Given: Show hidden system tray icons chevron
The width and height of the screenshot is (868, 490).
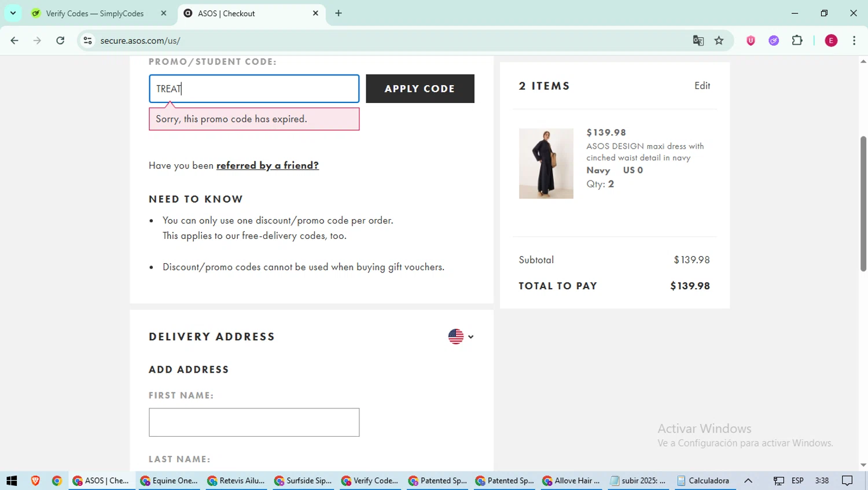Looking at the screenshot, I should point(748,481).
